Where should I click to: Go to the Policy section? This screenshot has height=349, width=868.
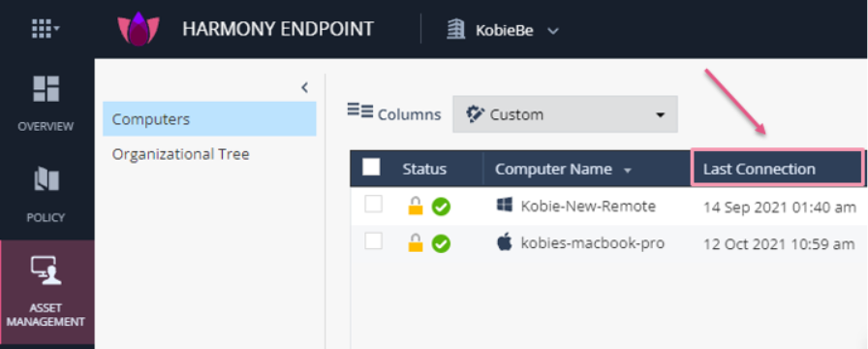click(x=46, y=195)
